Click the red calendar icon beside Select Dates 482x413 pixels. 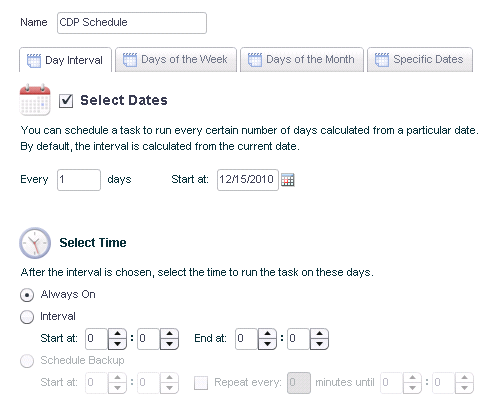35,100
